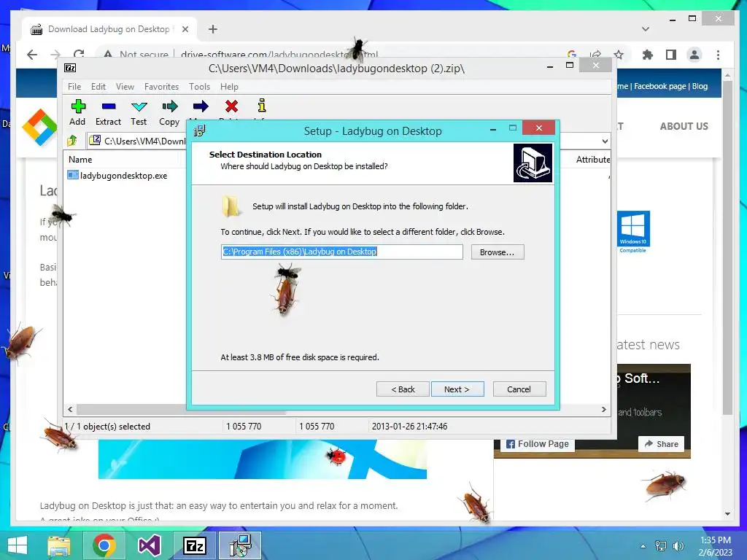This screenshot has height=560, width=747.
Task: Click 7-Zip taskbar icon
Action: coord(194,545)
